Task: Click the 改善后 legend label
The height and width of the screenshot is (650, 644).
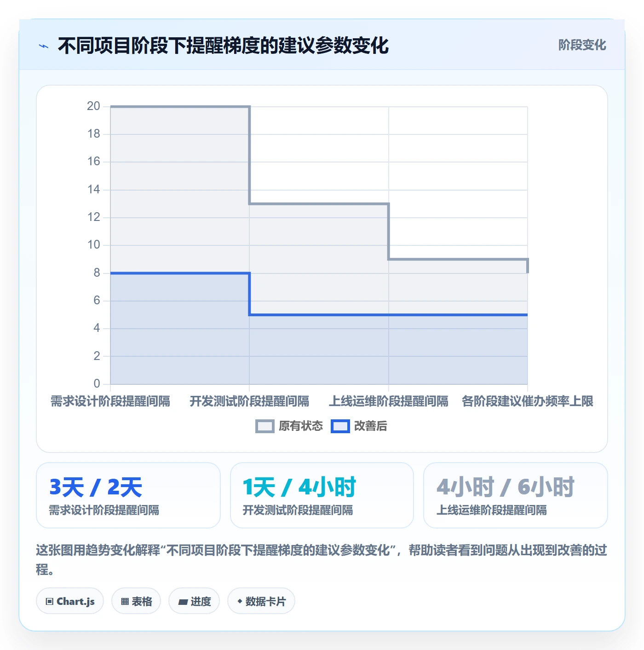Action: point(370,426)
